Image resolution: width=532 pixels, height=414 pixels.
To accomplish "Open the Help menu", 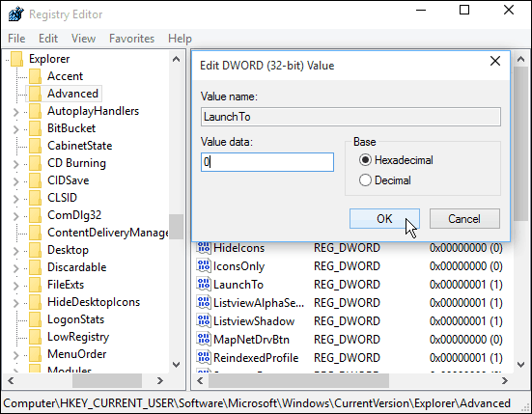I will click(180, 39).
